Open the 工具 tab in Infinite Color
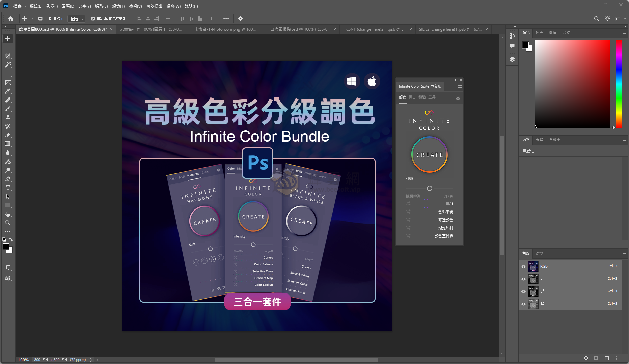The width and height of the screenshot is (629, 364). [432, 97]
